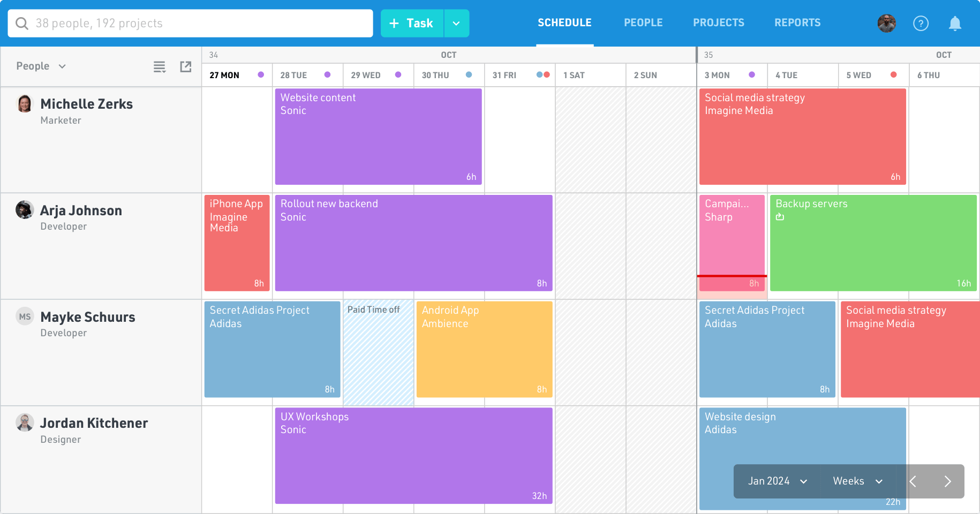Open the Weeks zoom dropdown
This screenshot has height=514, width=980.
coord(856,481)
